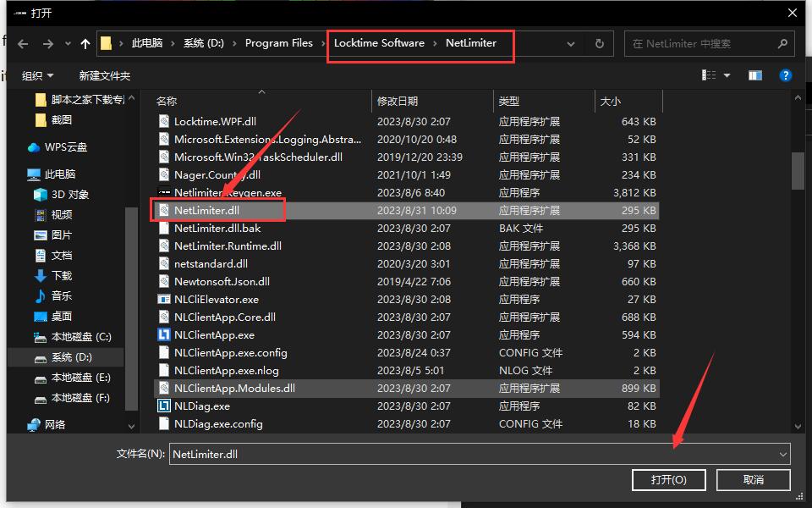This screenshot has width=812, height=508.
Task: Expand the filename combo box dropdown
Action: 782,454
